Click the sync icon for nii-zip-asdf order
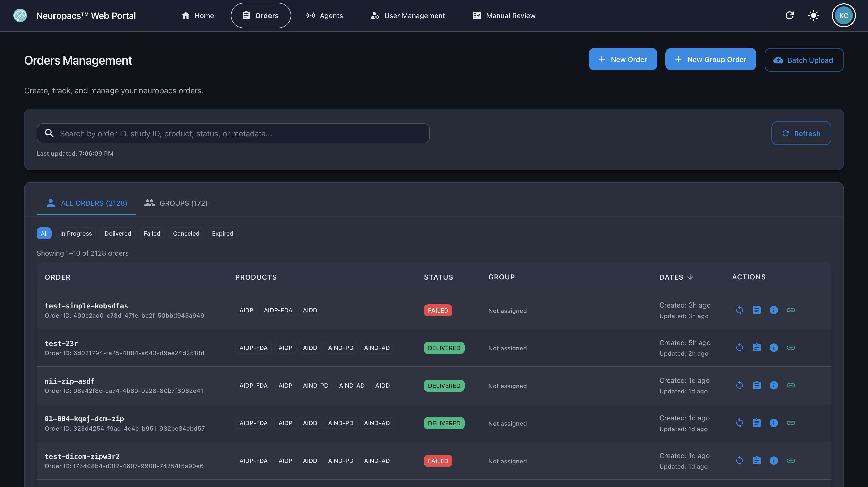Viewport: 868px width, 487px height. 740,385
